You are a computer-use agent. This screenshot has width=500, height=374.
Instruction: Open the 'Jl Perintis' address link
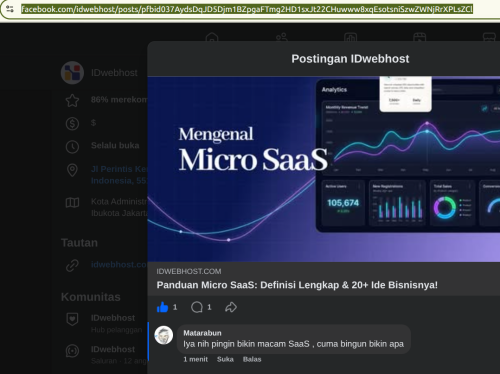tap(119, 175)
